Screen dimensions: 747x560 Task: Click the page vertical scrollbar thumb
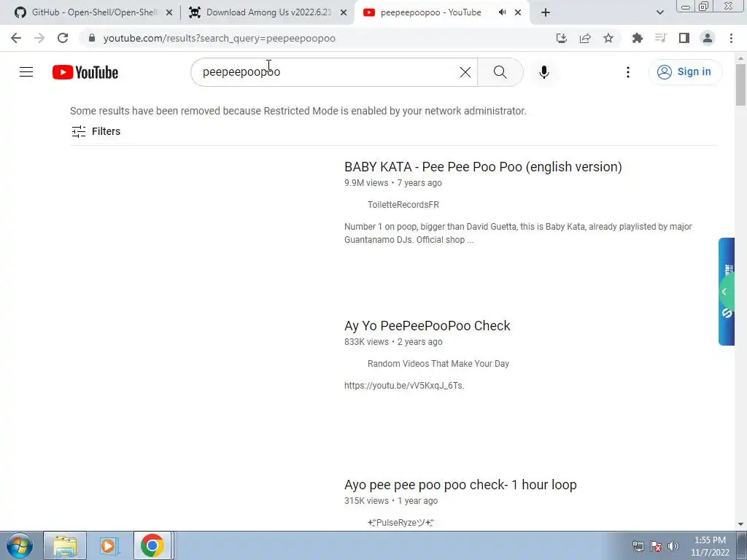(x=740, y=85)
